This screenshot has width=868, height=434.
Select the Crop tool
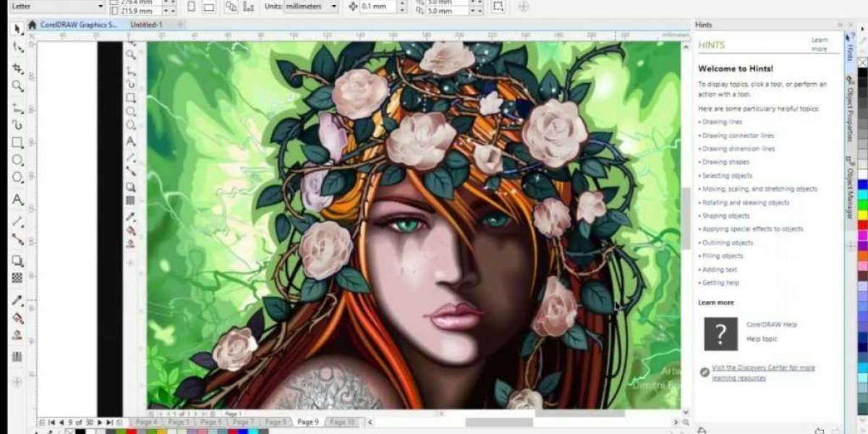pos(17,68)
